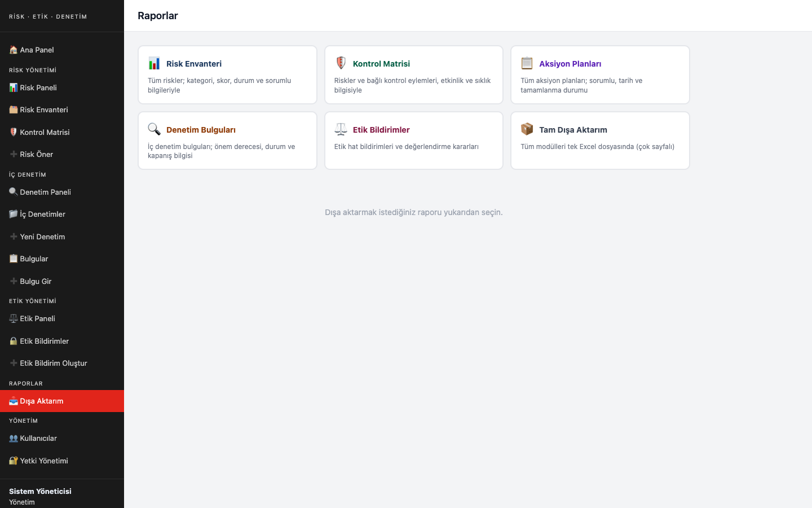This screenshot has width=812, height=508.
Task: Click the house icon beside Ana Panel
Action: [x=14, y=50]
